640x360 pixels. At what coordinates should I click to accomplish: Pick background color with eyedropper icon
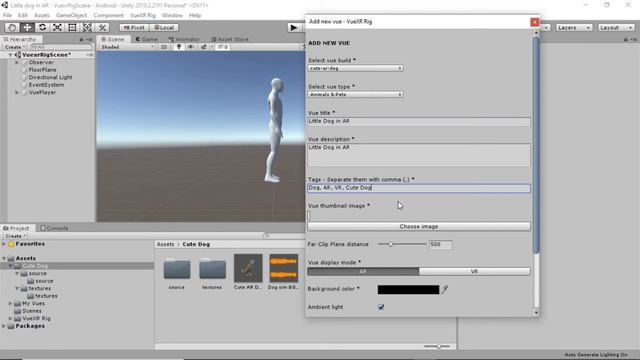point(444,289)
